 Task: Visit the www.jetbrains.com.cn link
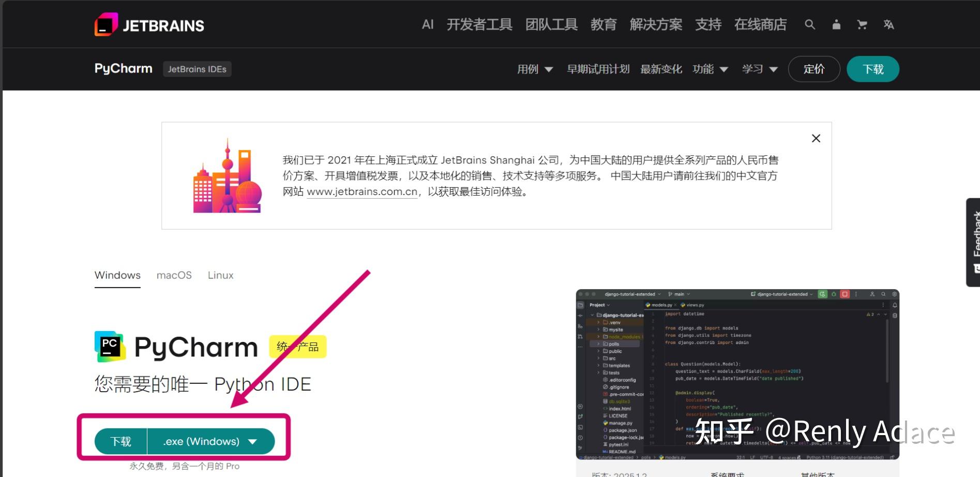(x=362, y=191)
